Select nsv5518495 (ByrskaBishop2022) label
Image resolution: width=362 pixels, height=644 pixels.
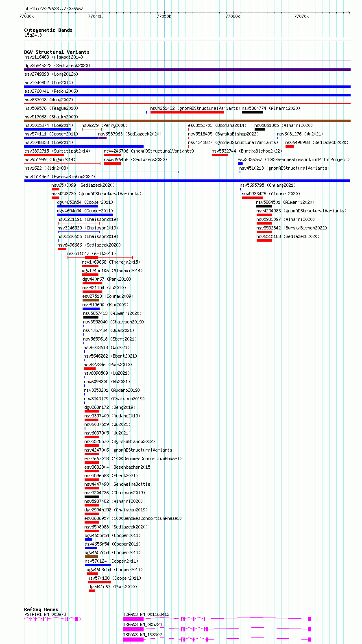pos(223,134)
